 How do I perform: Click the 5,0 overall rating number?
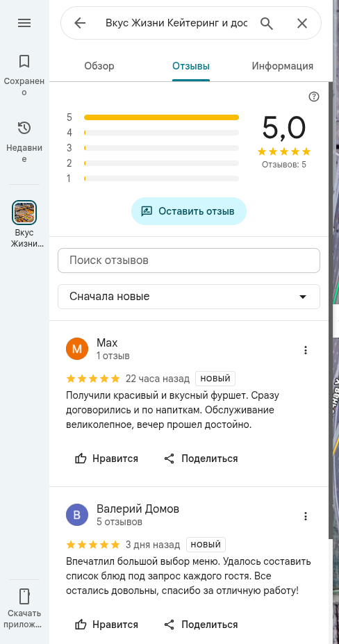point(284,128)
